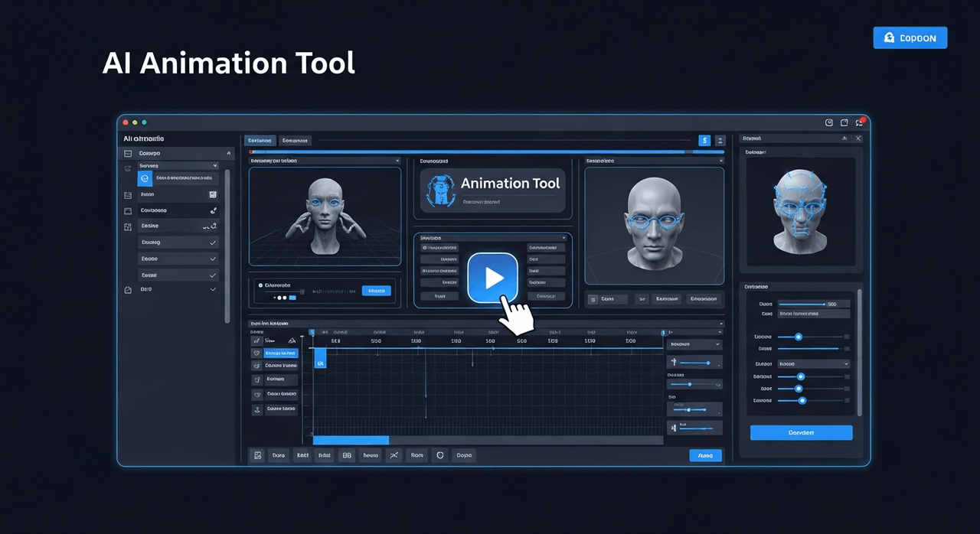980x534 pixels.
Task: Open the preset dropdown in the right properties panel
Action: [813, 364]
